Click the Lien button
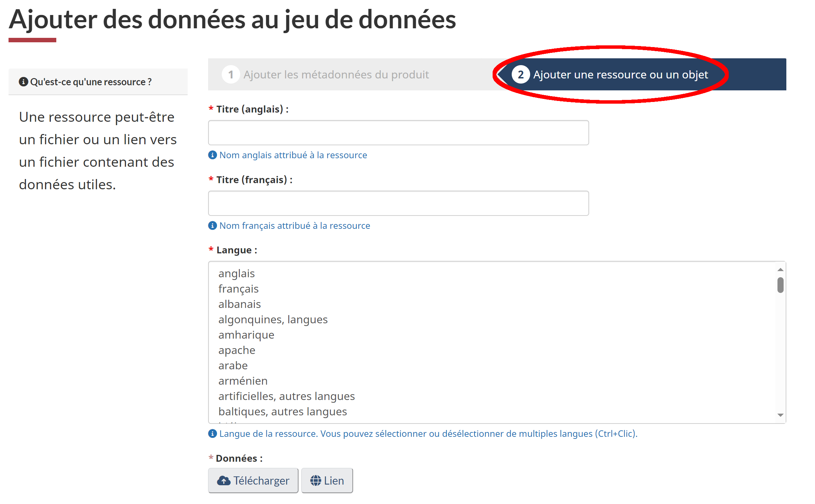 pyautogui.click(x=327, y=480)
